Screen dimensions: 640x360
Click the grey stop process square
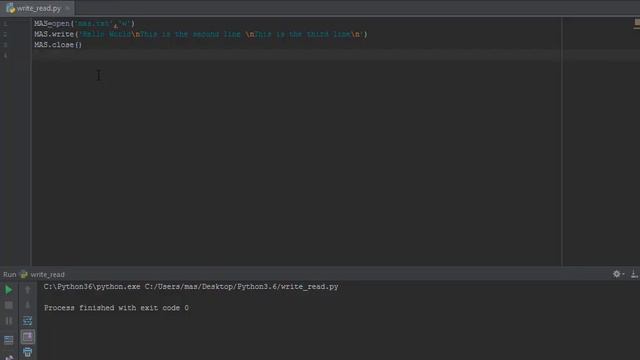8,305
